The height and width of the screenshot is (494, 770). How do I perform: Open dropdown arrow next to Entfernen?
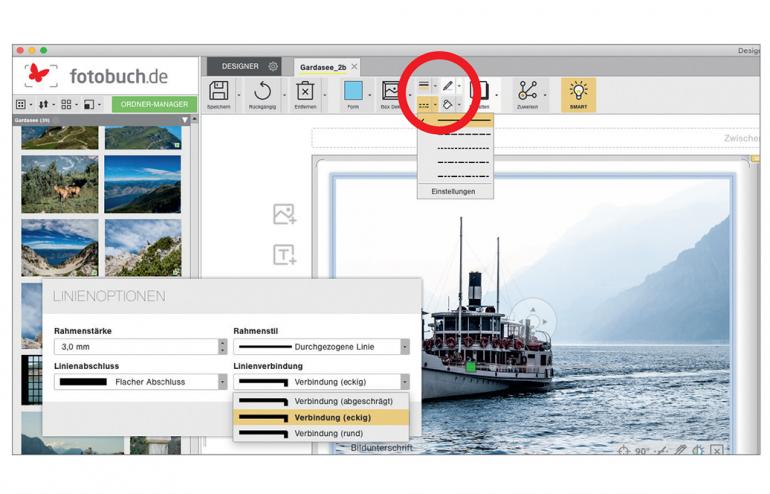pos(325,94)
